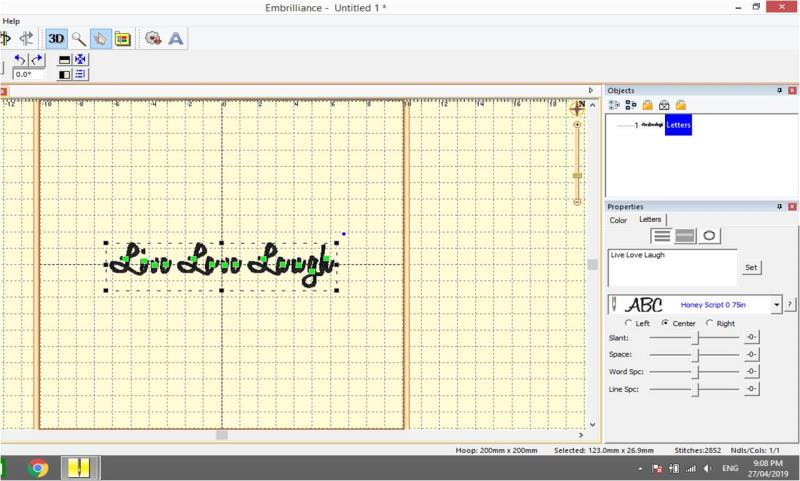Select the magnifying glass zoom tool

(79, 39)
